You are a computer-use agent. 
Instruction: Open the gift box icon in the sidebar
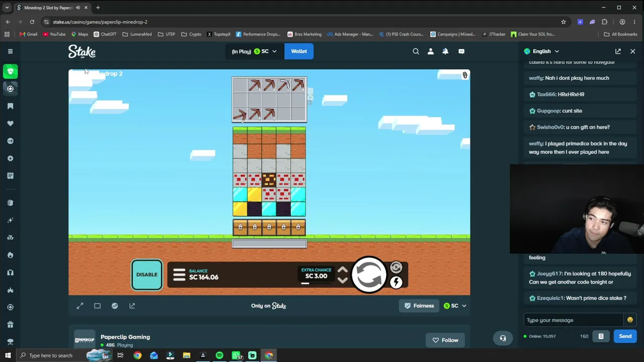(x=10, y=325)
